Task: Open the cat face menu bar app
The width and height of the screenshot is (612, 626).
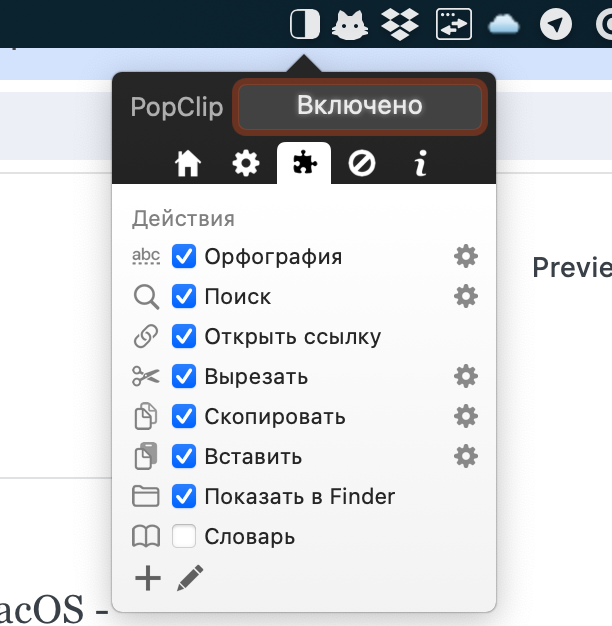Action: click(x=350, y=25)
